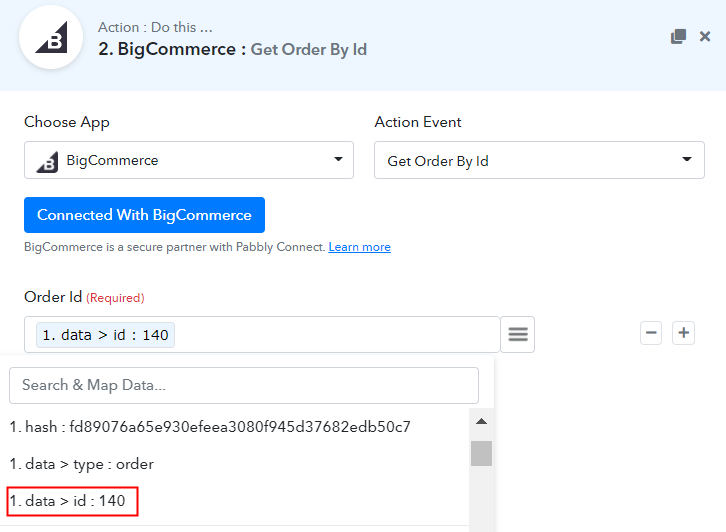Click the caret arrow in the Action Event dropdown
Viewport: 726px width, 532px height.
[x=687, y=159]
